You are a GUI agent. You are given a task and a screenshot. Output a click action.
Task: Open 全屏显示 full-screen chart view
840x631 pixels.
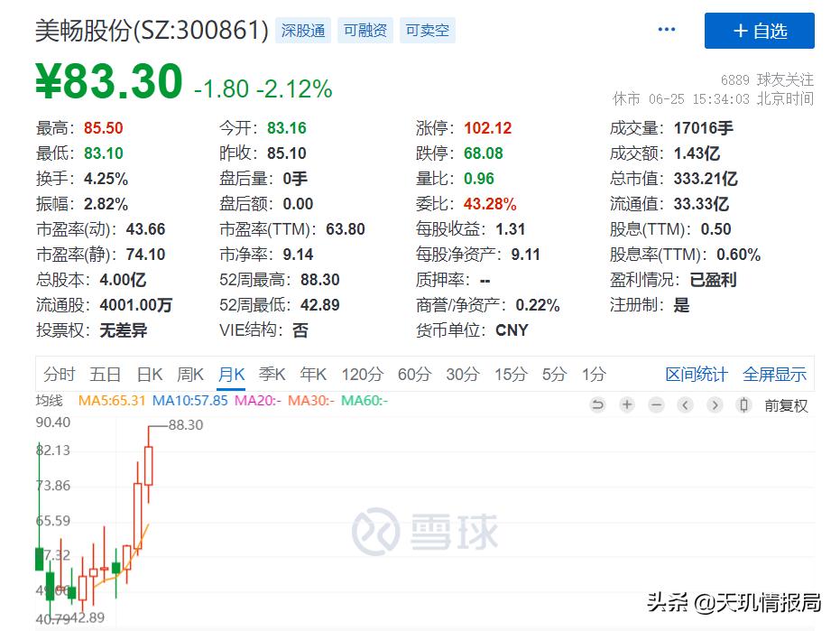tap(776, 373)
